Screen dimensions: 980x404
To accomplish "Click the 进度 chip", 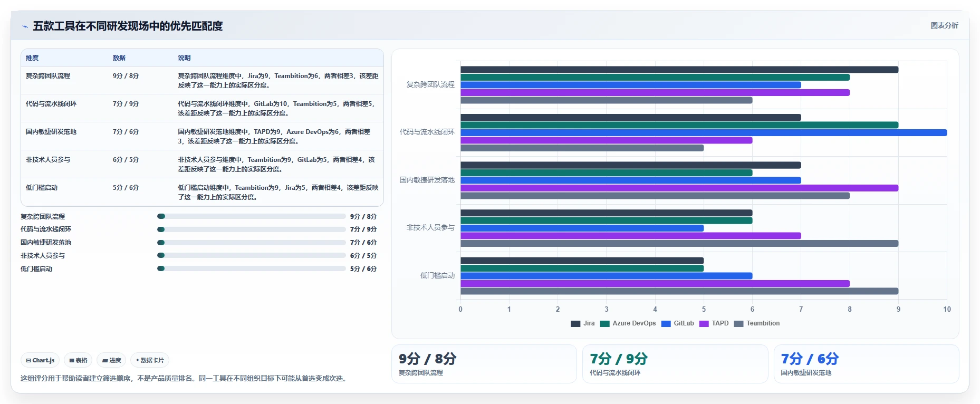I will (x=112, y=360).
